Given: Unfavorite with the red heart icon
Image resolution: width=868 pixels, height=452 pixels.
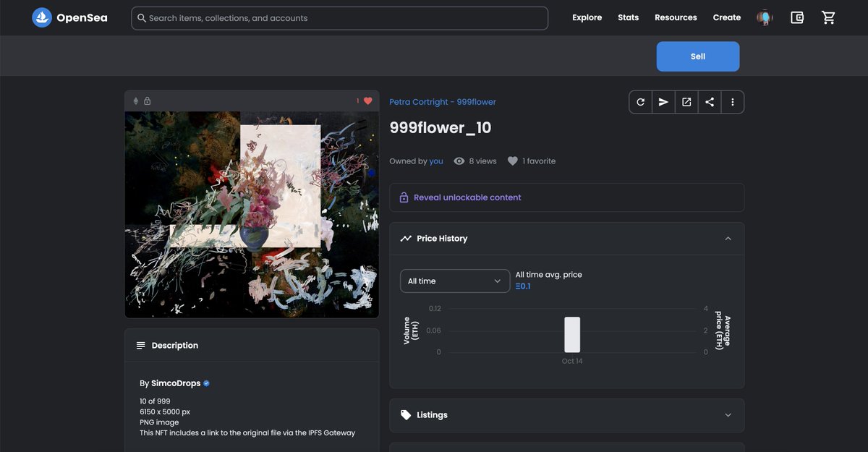Looking at the screenshot, I should (367, 101).
